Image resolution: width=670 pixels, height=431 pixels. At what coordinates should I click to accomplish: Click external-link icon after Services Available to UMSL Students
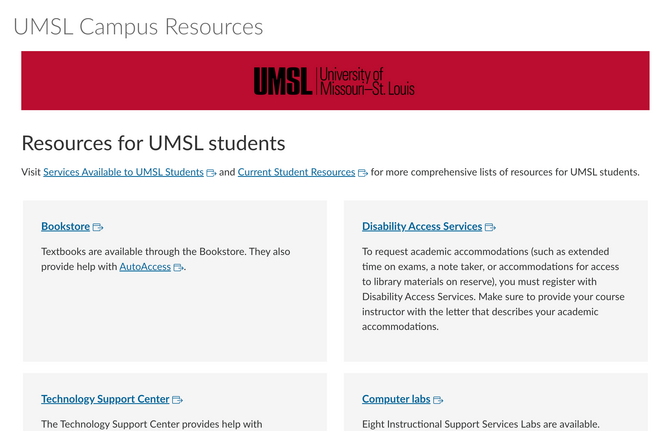(211, 173)
